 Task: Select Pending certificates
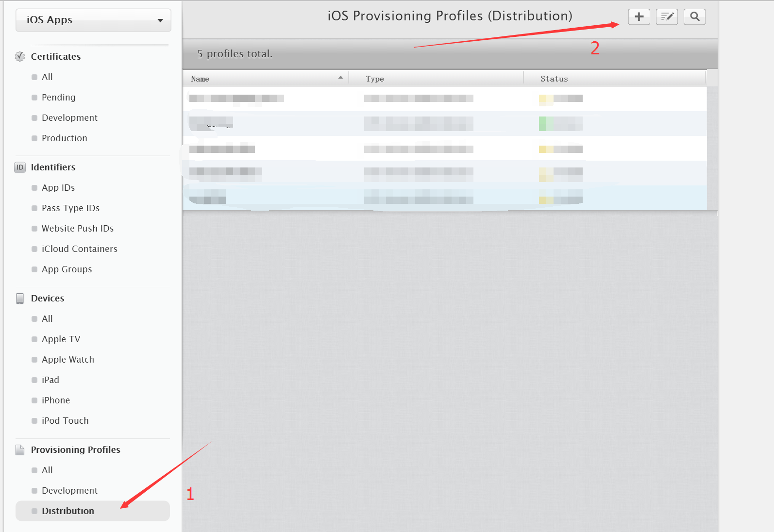pos(58,98)
